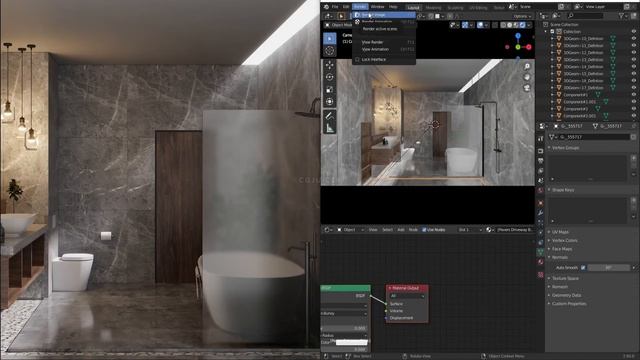Hide the 3DGeom~17_Definition object
The width and height of the screenshot is (640, 360).
[x=634, y=88]
